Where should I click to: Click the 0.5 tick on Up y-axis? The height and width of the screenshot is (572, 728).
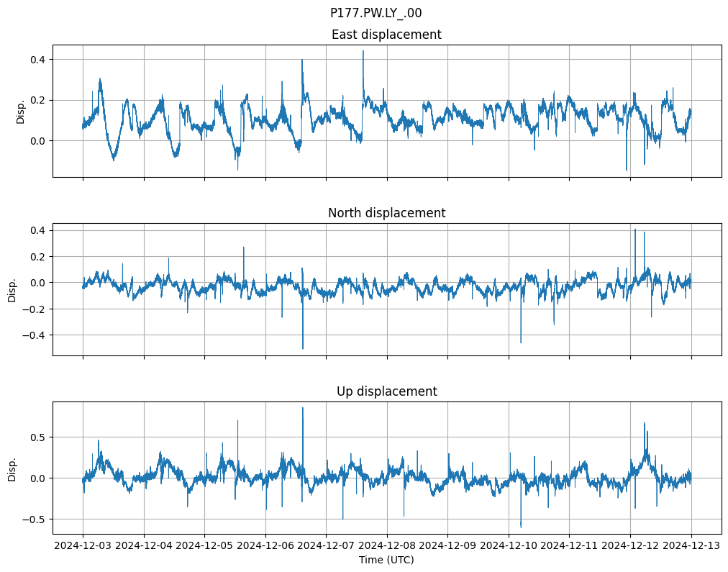point(37,437)
